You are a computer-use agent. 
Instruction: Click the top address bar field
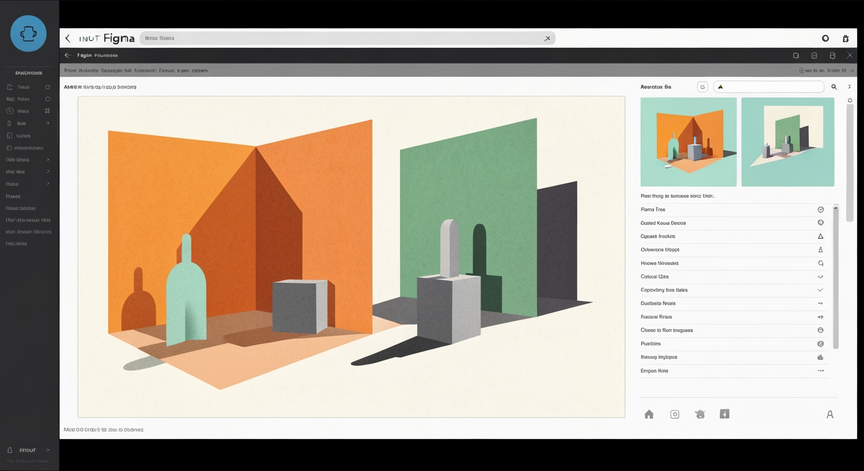[x=347, y=38]
